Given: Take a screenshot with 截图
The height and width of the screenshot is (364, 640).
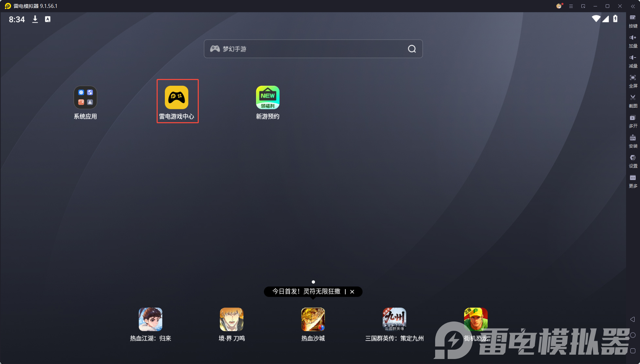Looking at the screenshot, I should click(x=633, y=101).
